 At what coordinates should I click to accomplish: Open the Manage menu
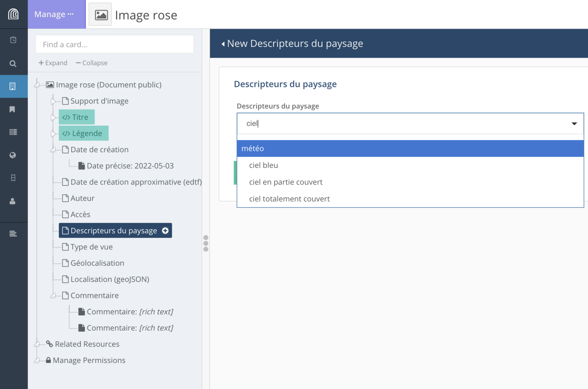[x=54, y=14]
